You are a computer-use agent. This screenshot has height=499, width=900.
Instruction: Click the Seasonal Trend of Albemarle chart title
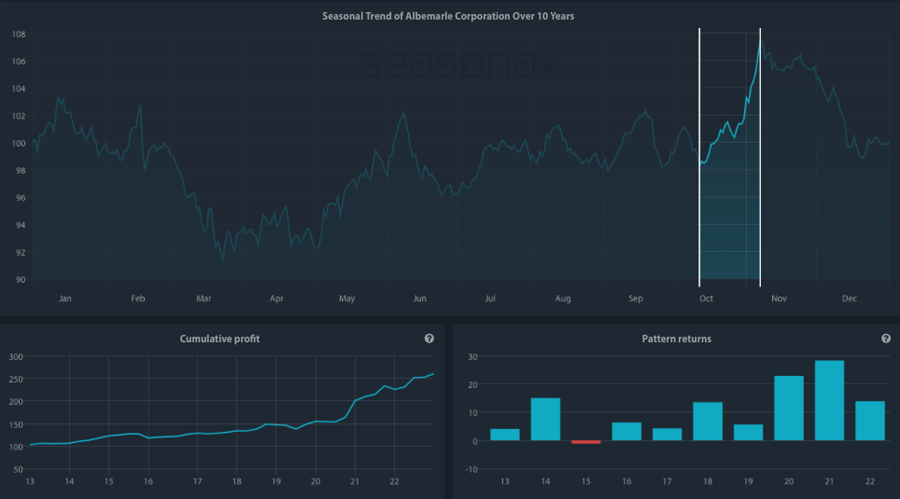(x=448, y=16)
